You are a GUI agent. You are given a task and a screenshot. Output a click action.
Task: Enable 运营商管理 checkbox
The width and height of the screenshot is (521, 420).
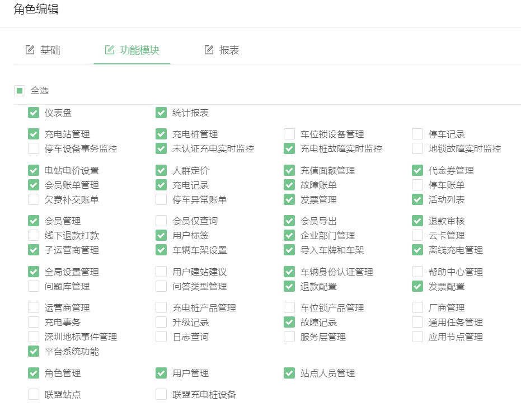coord(34,307)
